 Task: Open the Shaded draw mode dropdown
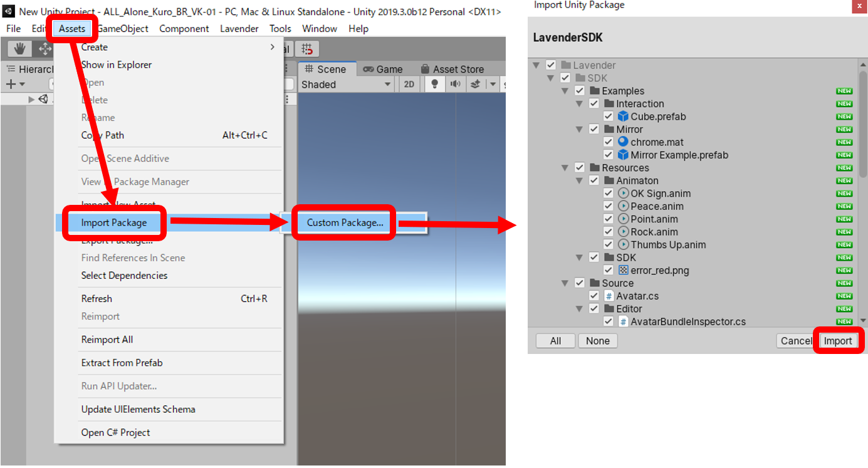[346, 85]
